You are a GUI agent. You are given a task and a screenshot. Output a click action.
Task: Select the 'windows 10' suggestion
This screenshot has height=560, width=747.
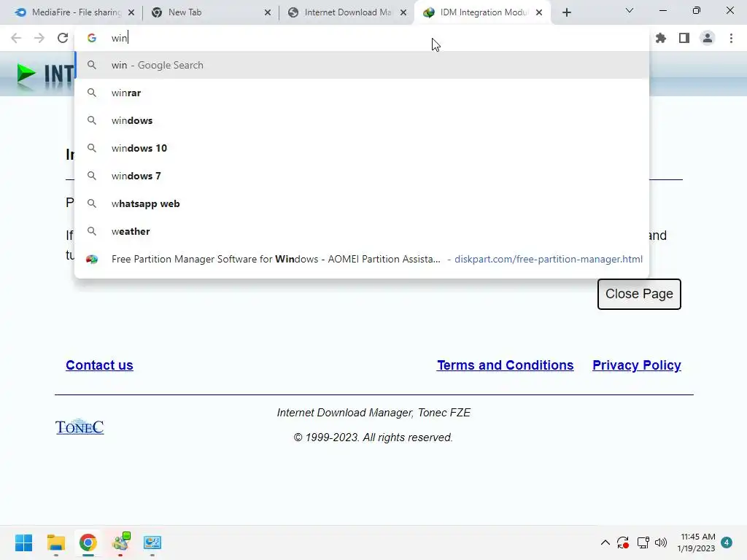(x=362, y=148)
